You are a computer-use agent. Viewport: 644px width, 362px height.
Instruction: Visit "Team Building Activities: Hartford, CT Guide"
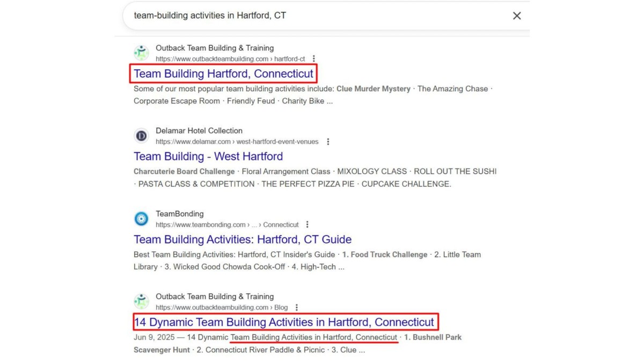(x=243, y=240)
